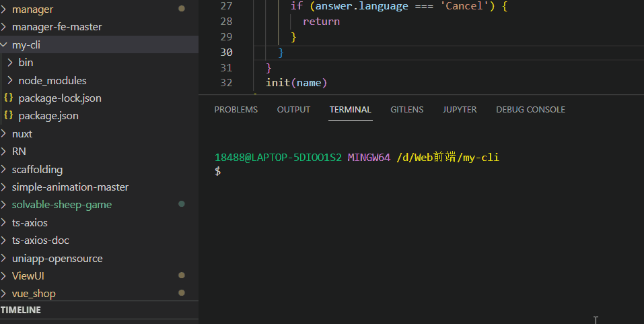Click the /d/Web前端/my-cli terminal path
The width and height of the screenshot is (644, 324).
(448, 158)
